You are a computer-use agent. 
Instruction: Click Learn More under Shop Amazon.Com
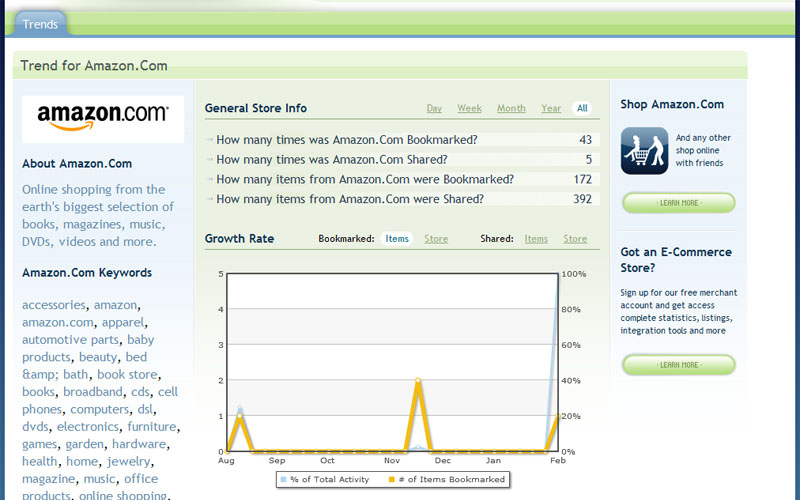(679, 203)
